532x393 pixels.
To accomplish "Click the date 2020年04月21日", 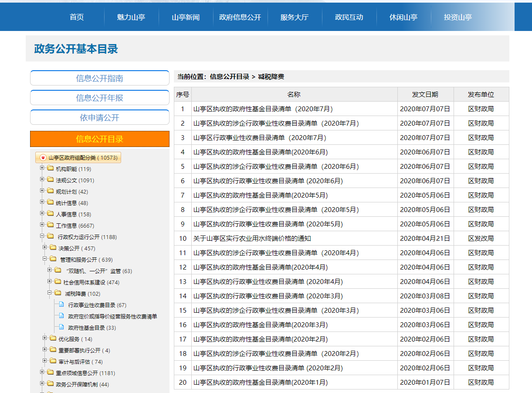I will [x=425, y=239].
